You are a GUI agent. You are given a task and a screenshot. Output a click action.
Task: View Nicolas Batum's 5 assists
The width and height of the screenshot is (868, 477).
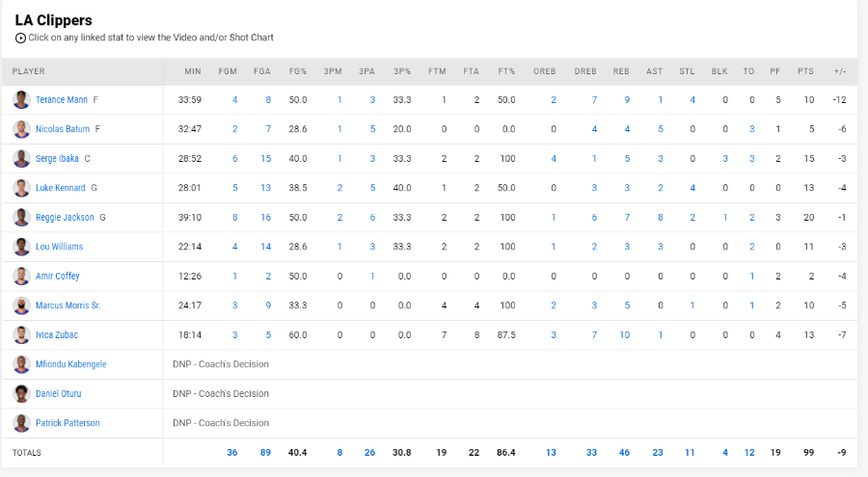661,129
